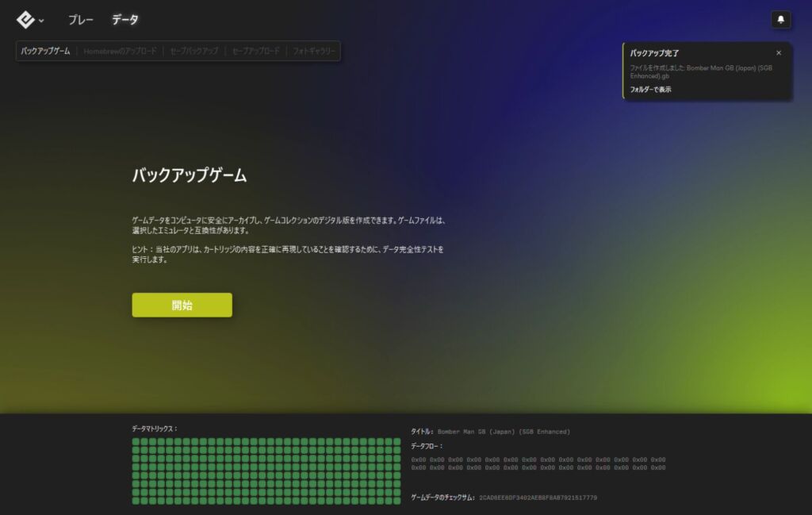This screenshot has width=812, height=515.
Task: Show the フォトギャラリー tab
Action: pos(314,51)
